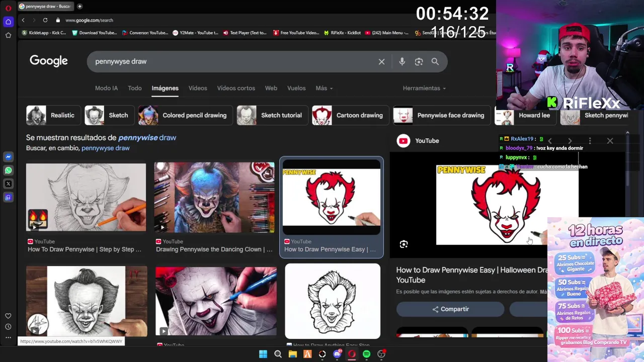Switch to the Modo IA tab
This screenshot has height=362, width=644.
pos(106,88)
